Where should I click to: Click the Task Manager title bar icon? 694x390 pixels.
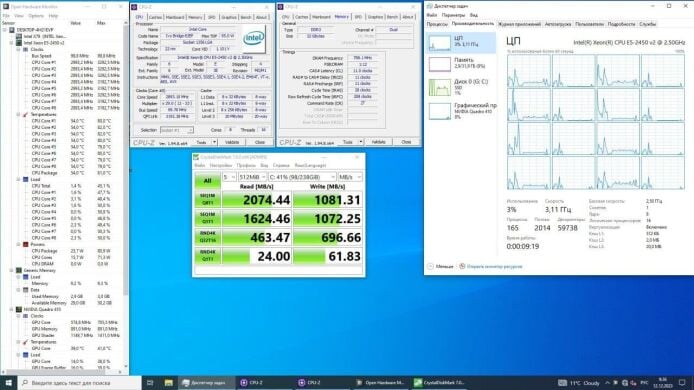tap(429, 6)
